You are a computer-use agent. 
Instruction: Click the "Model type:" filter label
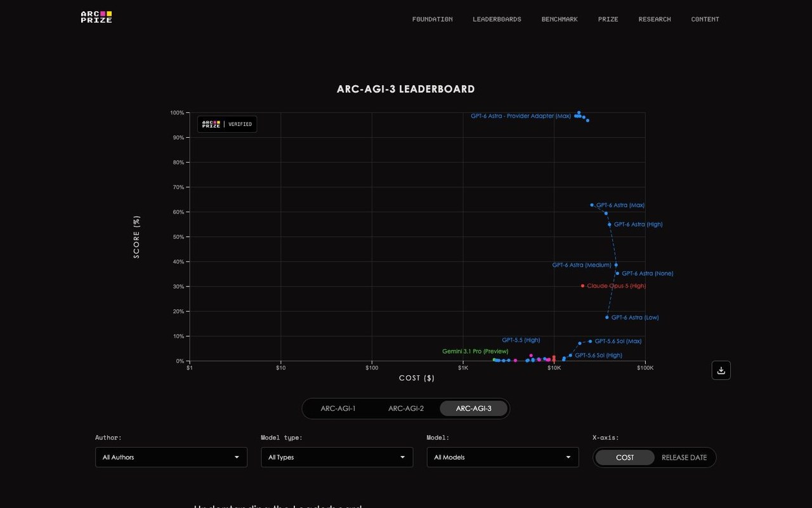point(282,438)
